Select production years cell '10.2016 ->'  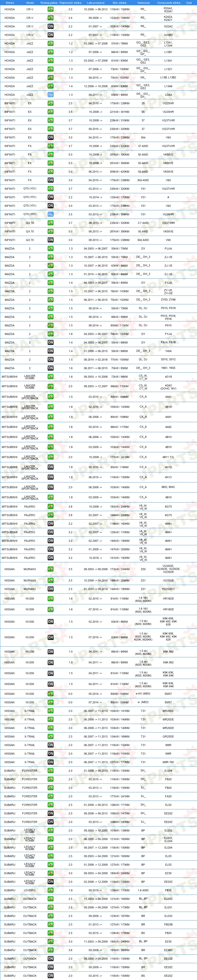pos(96,558)
